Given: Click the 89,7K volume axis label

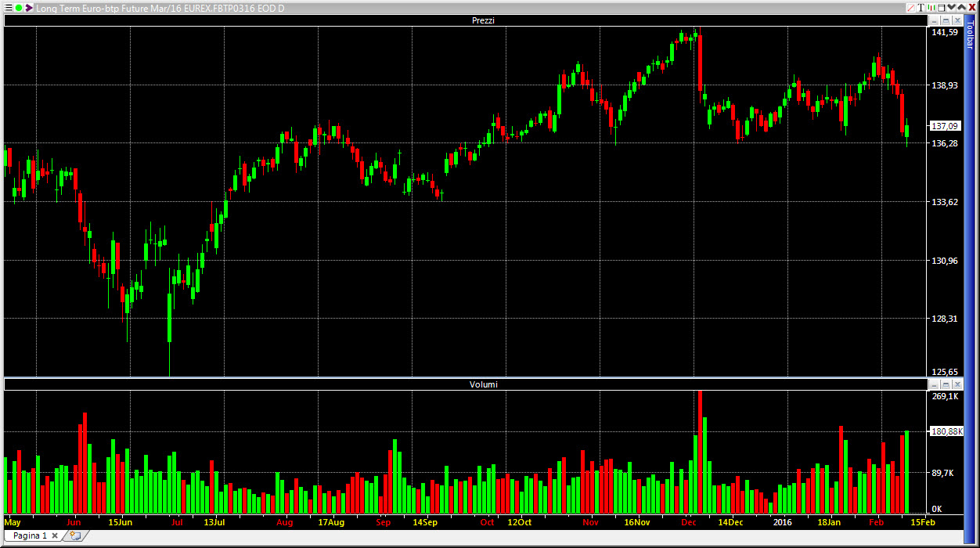Looking at the screenshot, I should click(943, 473).
